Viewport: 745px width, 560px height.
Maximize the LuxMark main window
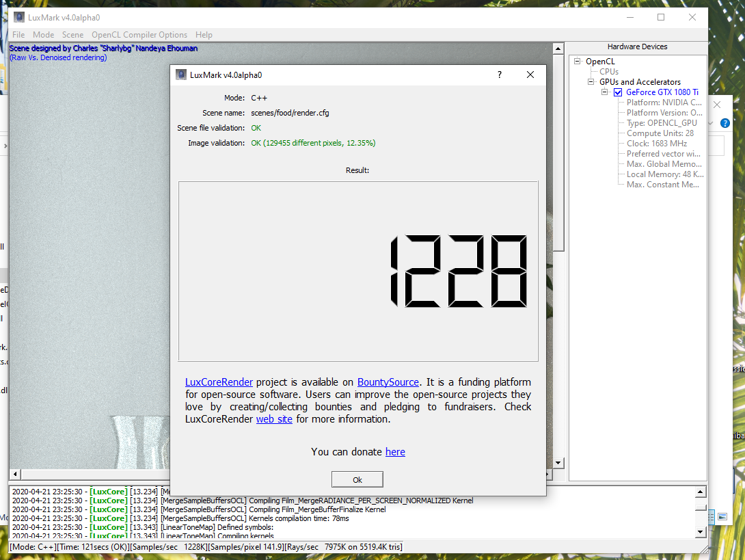click(661, 18)
